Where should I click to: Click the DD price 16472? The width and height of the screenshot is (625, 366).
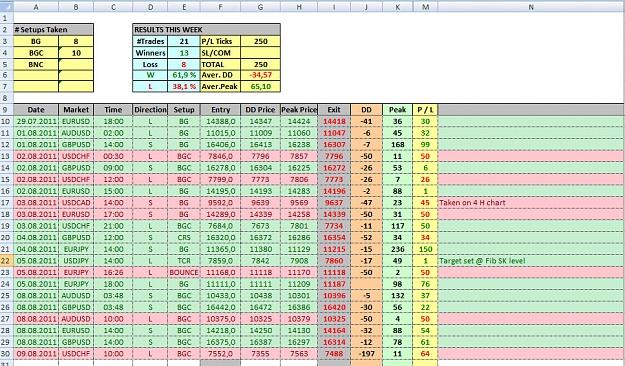[260, 307]
